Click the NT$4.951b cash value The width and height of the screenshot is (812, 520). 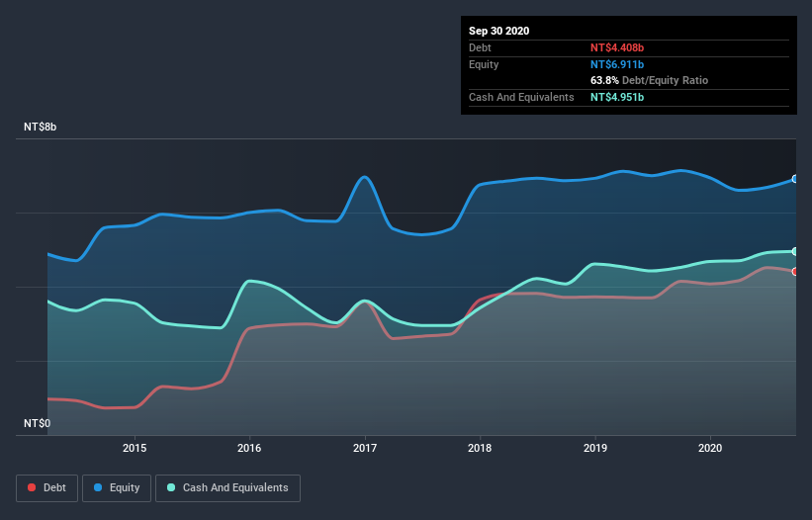click(617, 97)
